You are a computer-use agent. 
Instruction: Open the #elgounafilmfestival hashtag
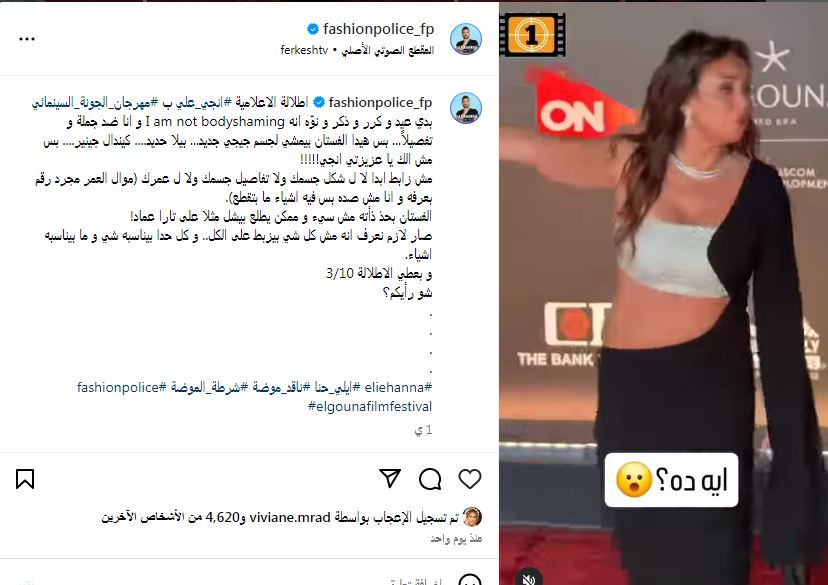pos(370,406)
